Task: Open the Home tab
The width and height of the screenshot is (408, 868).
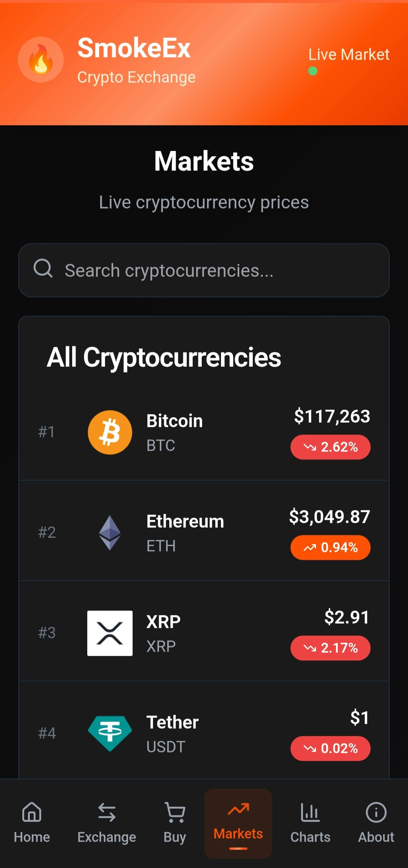Action: tap(32, 823)
